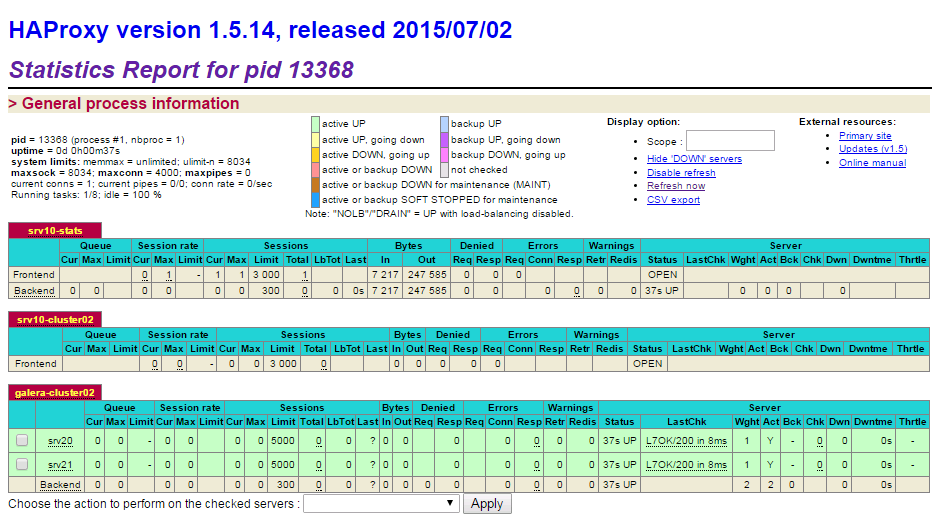The height and width of the screenshot is (519, 934).
Task: Click the galera-cluster02 Backend weight value 2
Action: pyautogui.click(x=747, y=485)
